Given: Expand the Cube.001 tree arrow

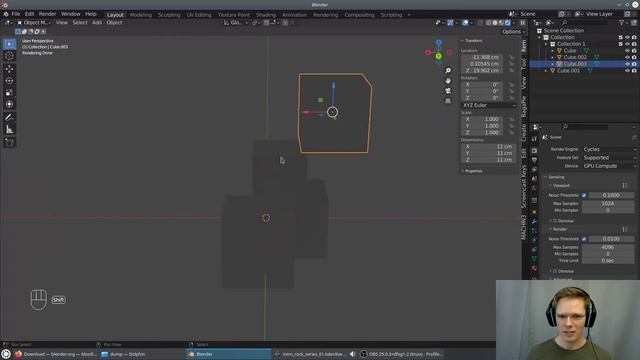Looking at the screenshot, I should click(x=546, y=71).
